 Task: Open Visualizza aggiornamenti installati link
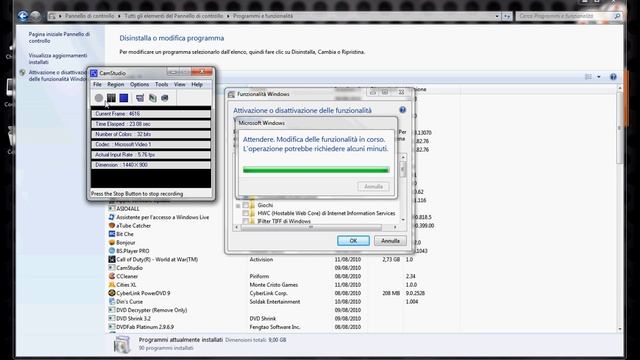pos(58,59)
